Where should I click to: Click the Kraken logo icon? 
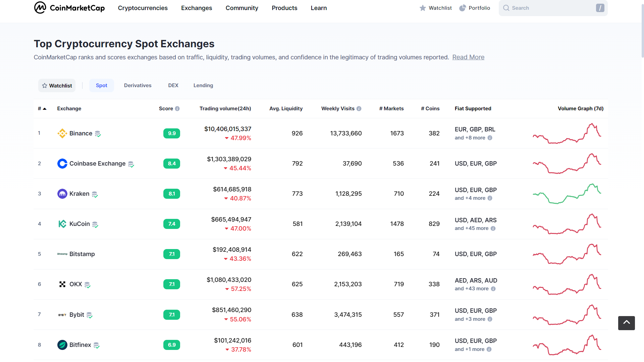pyautogui.click(x=62, y=194)
